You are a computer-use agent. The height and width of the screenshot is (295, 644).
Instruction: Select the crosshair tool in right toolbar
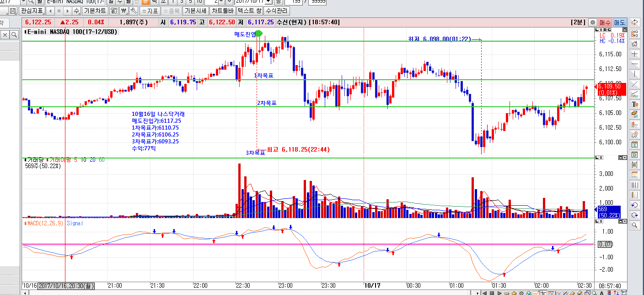[x=634, y=54]
